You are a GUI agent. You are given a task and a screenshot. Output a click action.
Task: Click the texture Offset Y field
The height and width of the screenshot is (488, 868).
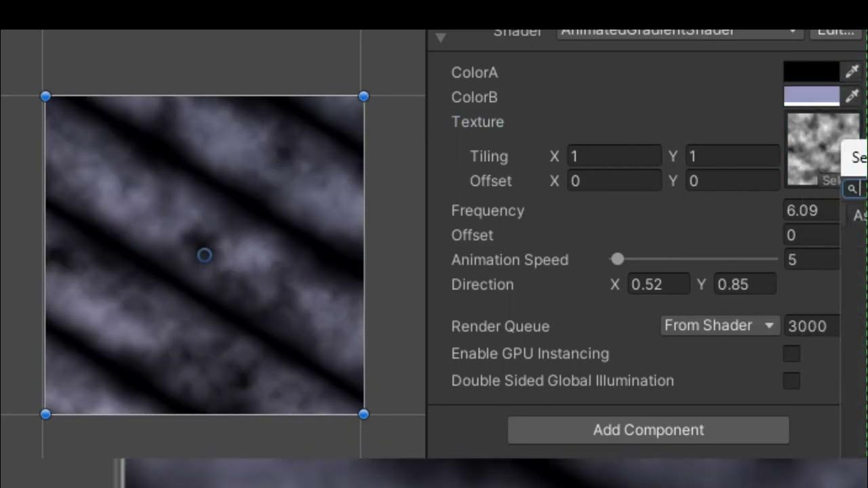click(732, 181)
